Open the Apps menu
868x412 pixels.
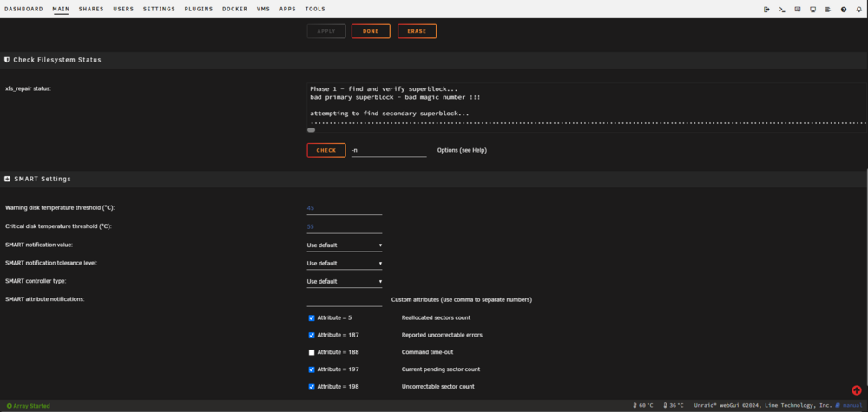click(x=287, y=9)
